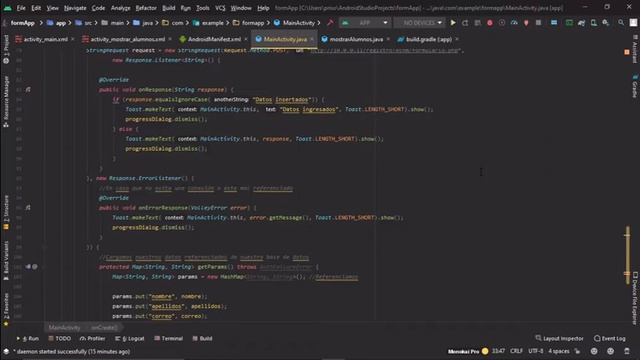Click the Monokai Pro yellow status icon
Viewport: 640px width, 360px height.
pyautogui.click(x=485, y=351)
